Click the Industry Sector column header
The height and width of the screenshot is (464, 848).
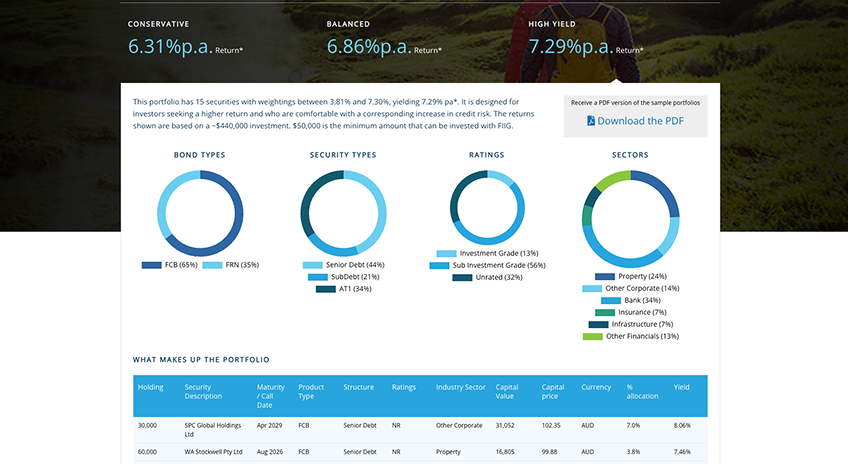(x=460, y=387)
